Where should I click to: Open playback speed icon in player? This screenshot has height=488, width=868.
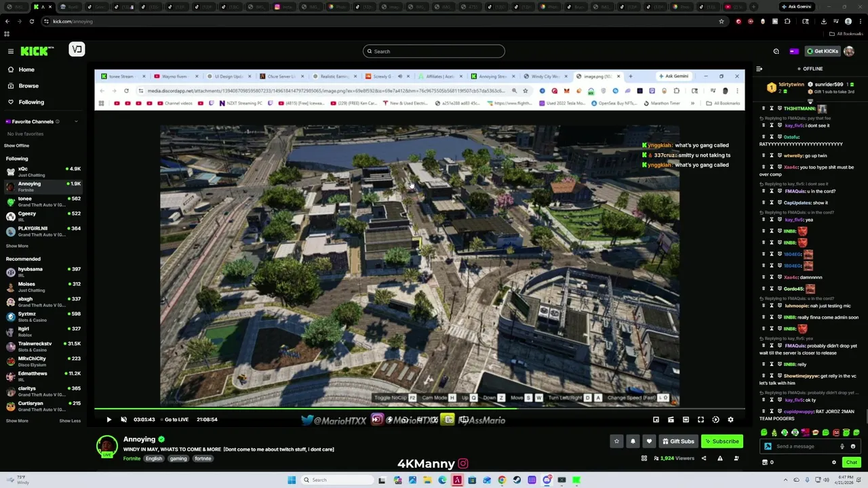[x=715, y=420]
